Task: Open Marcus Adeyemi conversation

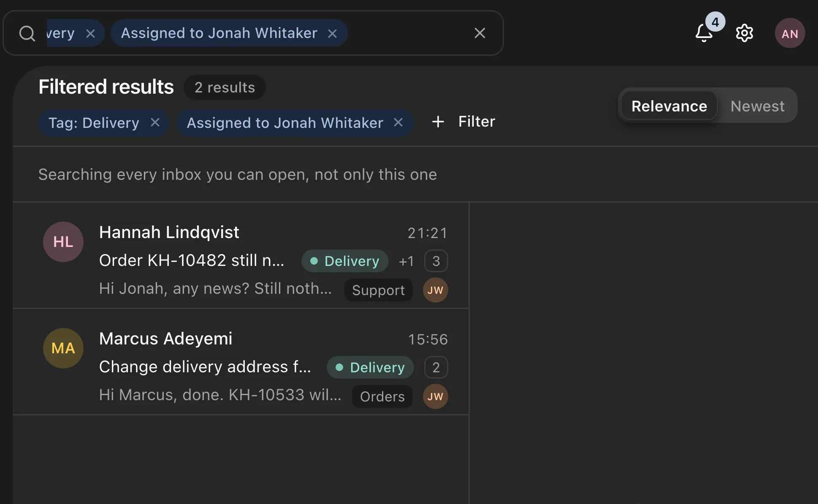Action: point(241,362)
